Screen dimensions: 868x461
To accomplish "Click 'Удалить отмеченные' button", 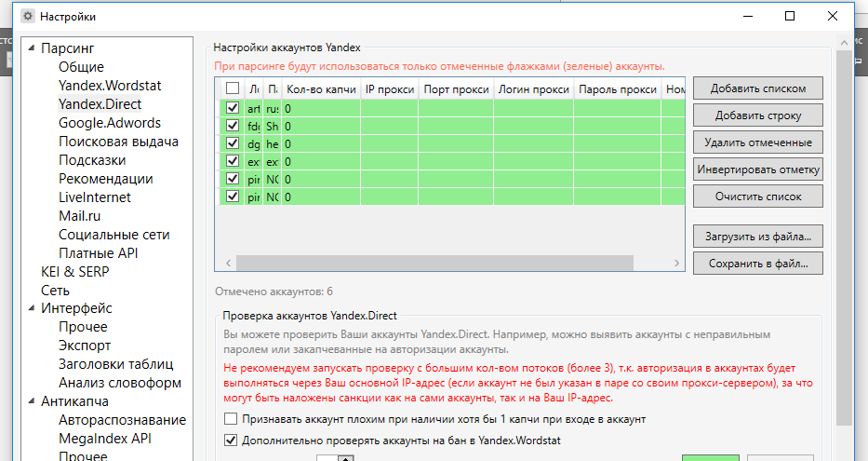I will click(758, 142).
